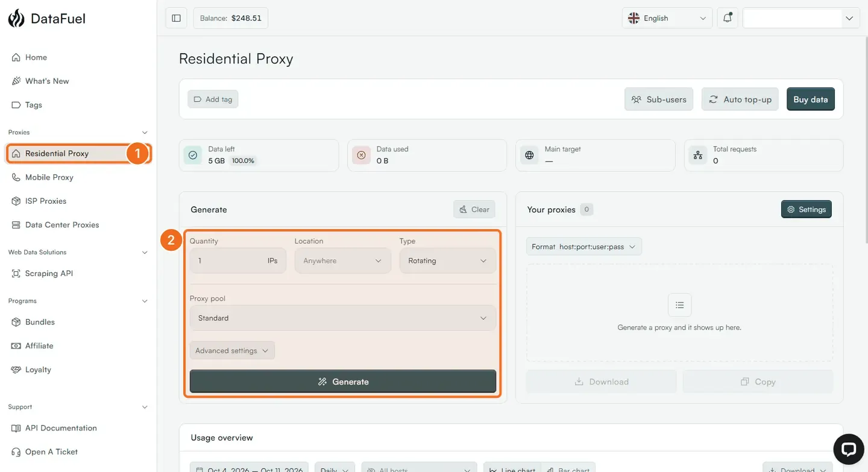868x472 pixels.
Task: Click the Balance $248.51 indicator
Action: click(x=231, y=18)
